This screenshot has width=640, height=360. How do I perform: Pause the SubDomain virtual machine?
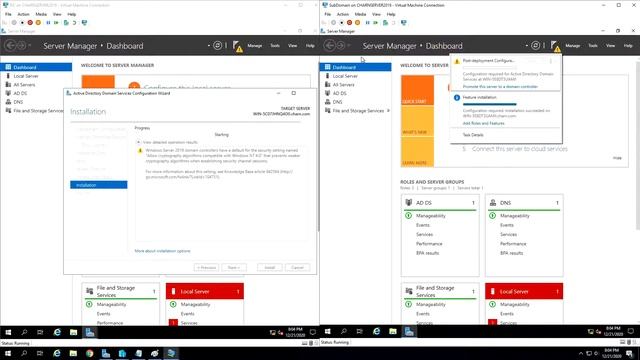click(x=367, y=23)
